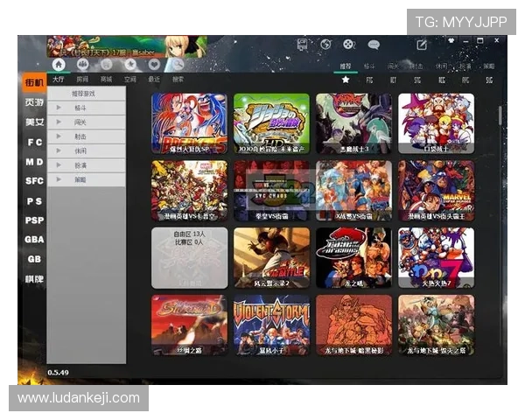This screenshot has width=525, height=420.
Task: Click the FTG genre filter
Action: tap(369, 80)
